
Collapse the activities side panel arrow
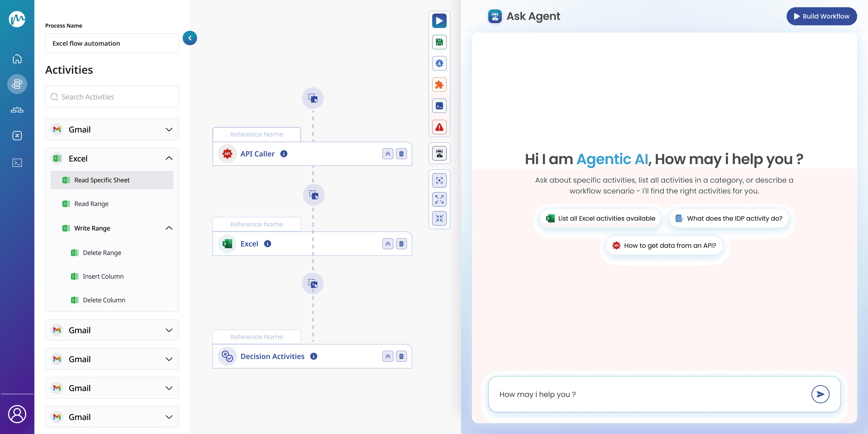190,38
